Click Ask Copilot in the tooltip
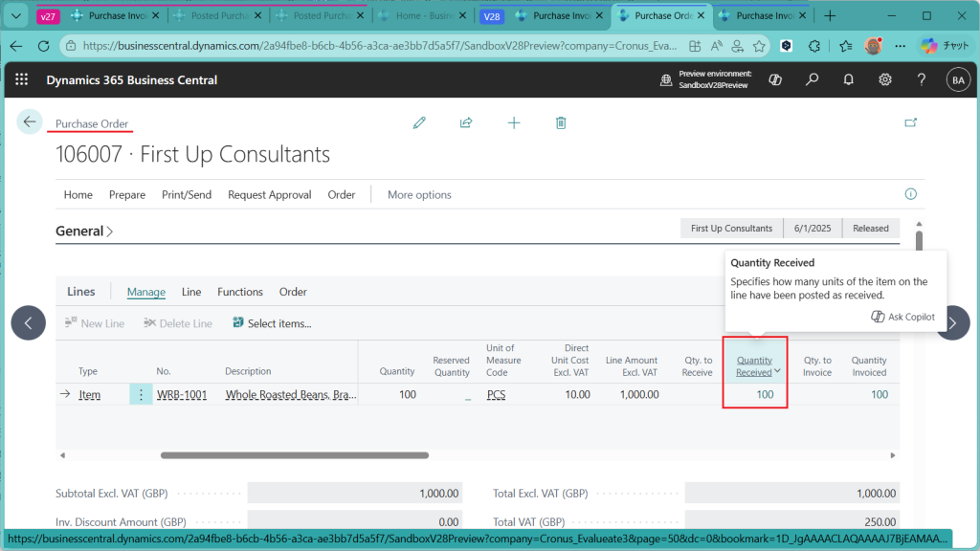 (902, 317)
